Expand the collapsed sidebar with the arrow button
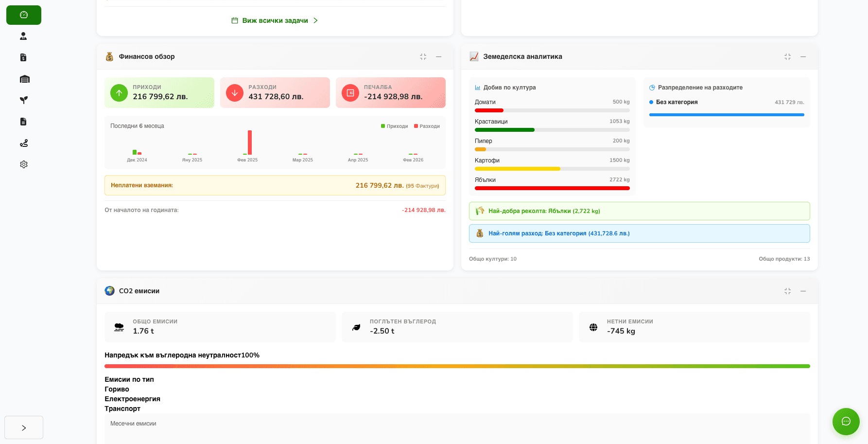The width and height of the screenshot is (868, 444). pyautogui.click(x=23, y=427)
